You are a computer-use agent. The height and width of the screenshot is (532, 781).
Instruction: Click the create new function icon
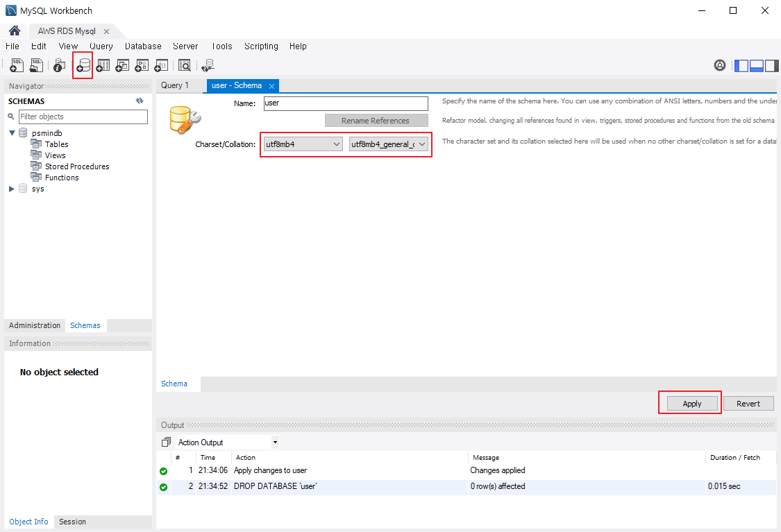161,65
